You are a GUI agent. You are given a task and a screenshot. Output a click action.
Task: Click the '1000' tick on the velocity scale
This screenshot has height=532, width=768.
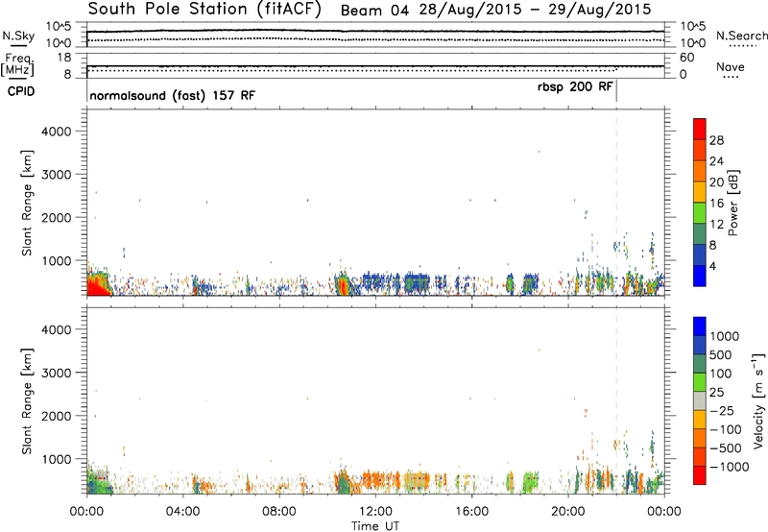click(x=725, y=336)
